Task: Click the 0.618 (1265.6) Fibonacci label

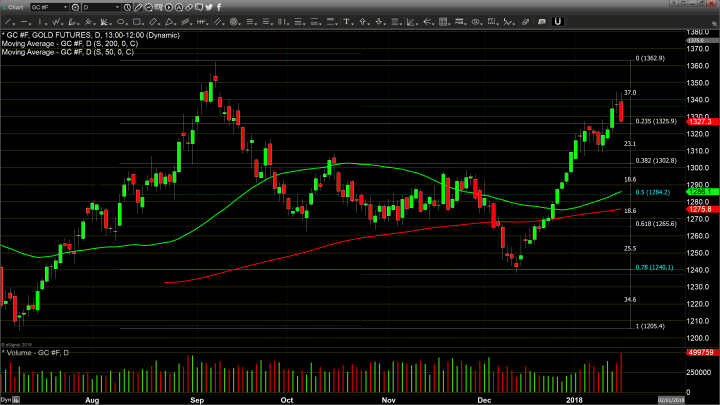Action: pyautogui.click(x=656, y=224)
